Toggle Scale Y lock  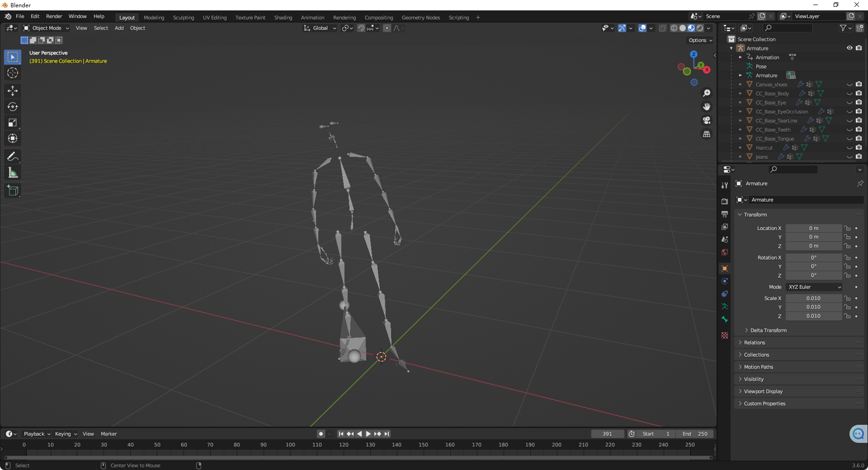847,307
